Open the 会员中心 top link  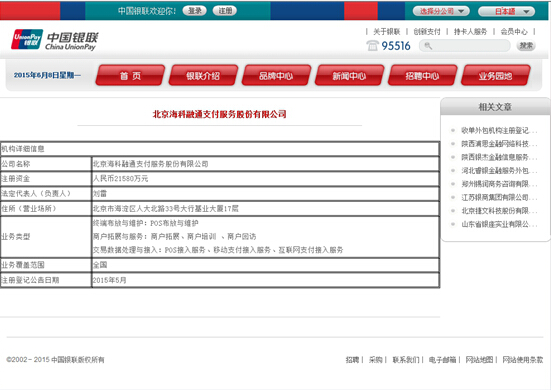(x=514, y=32)
